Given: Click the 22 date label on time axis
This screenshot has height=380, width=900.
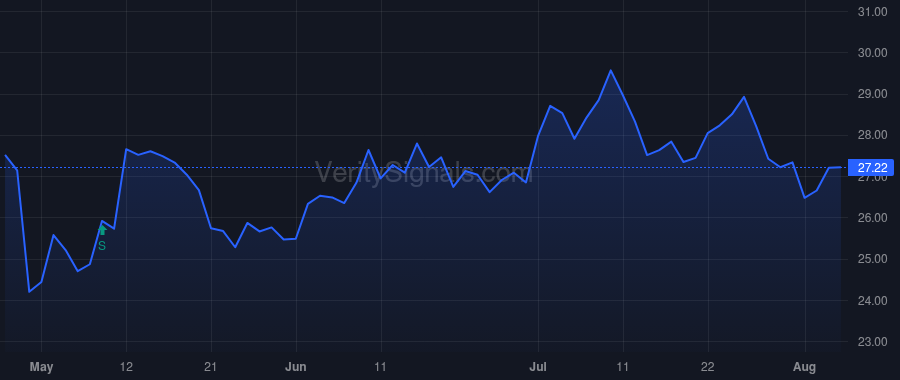Looking at the screenshot, I should (708, 367).
